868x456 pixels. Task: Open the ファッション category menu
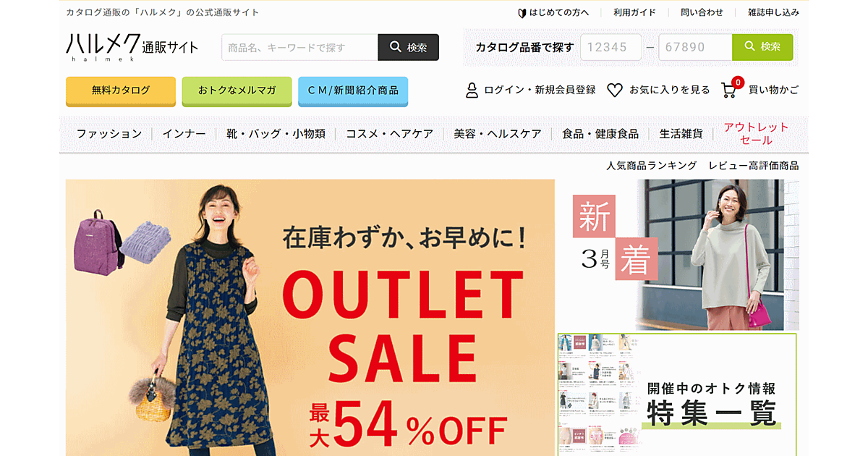tap(109, 133)
